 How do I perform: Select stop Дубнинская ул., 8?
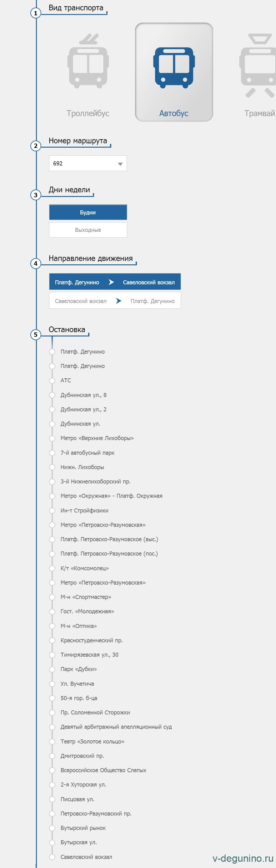tap(52, 395)
